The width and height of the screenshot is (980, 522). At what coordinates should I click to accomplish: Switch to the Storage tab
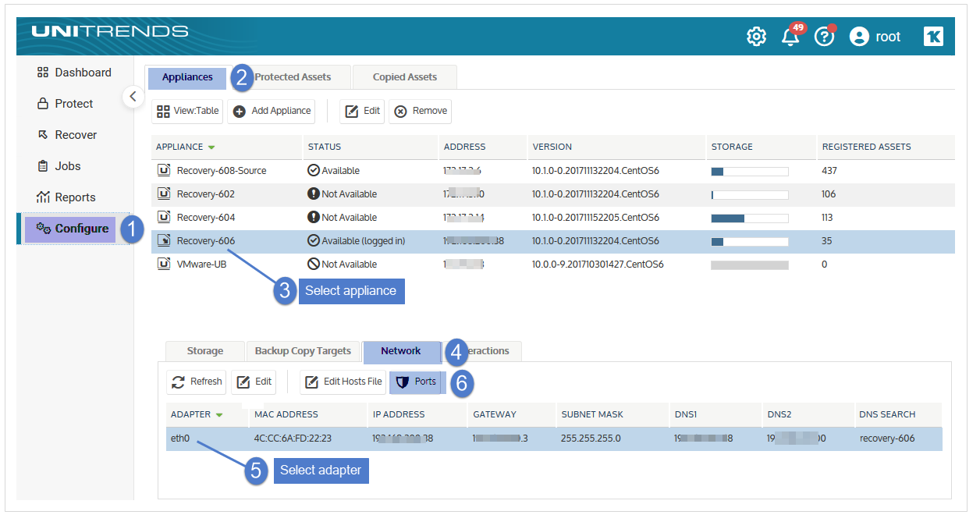[205, 351]
